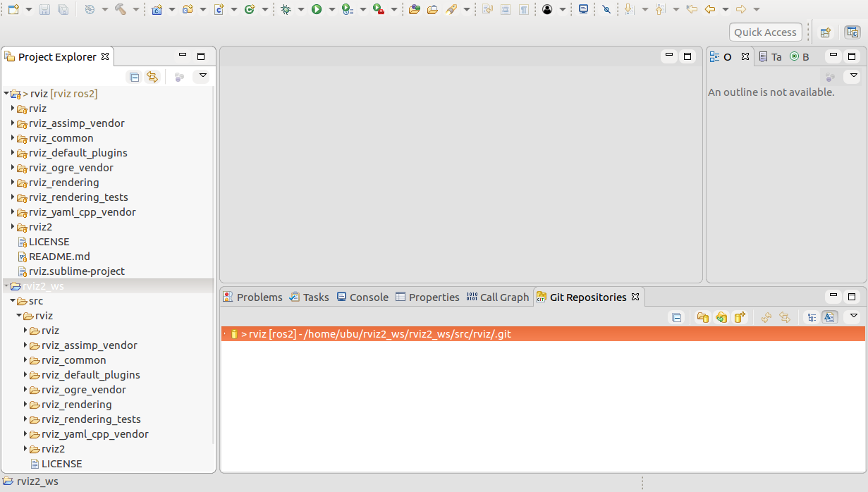Click the Build hammer icon

pyautogui.click(x=120, y=9)
